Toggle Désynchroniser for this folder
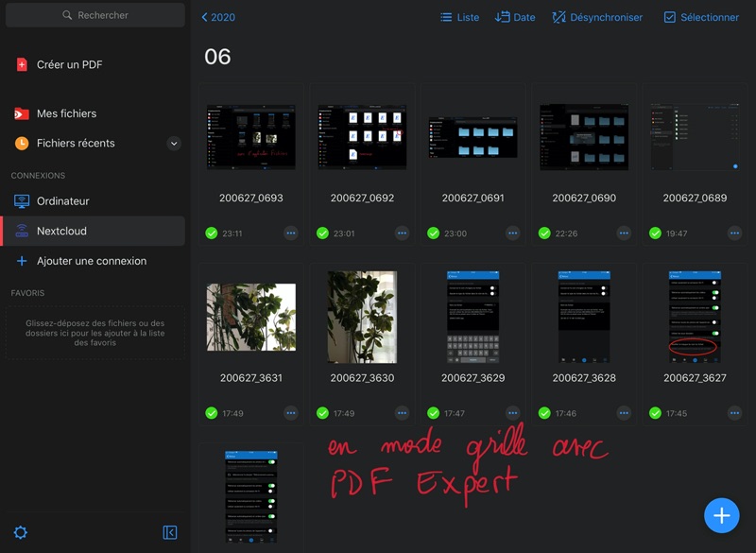 [x=597, y=17]
